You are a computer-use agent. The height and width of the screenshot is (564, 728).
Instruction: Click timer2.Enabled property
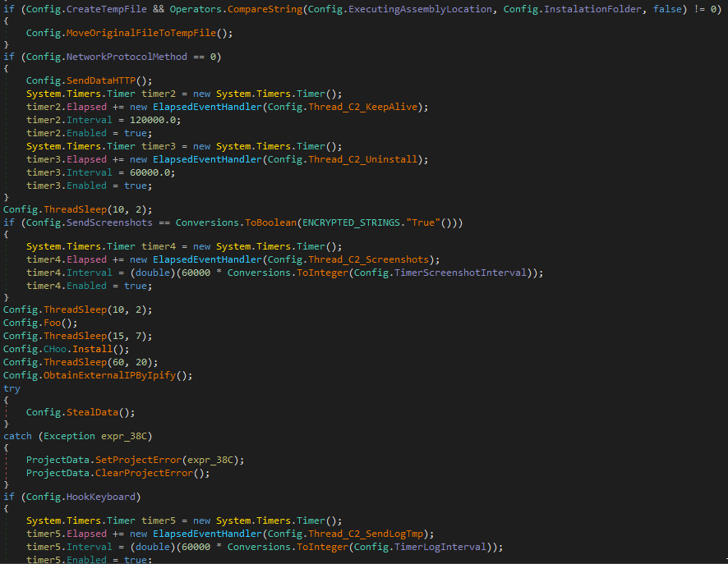(x=86, y=133)
